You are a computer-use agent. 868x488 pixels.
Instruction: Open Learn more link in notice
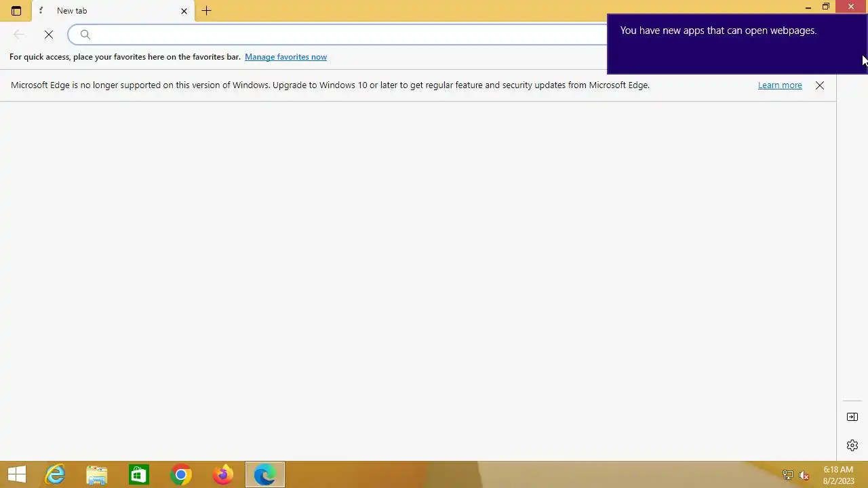[x=780, y=85]
